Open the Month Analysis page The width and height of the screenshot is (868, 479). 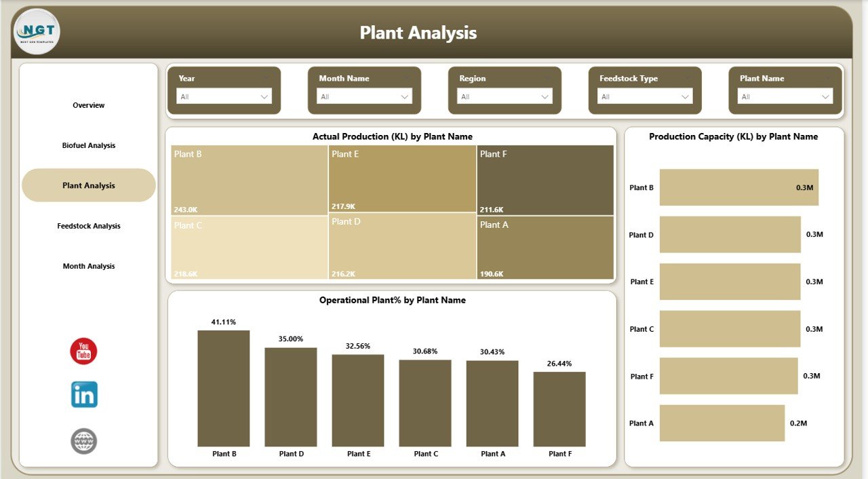click(x=88, y=265)
